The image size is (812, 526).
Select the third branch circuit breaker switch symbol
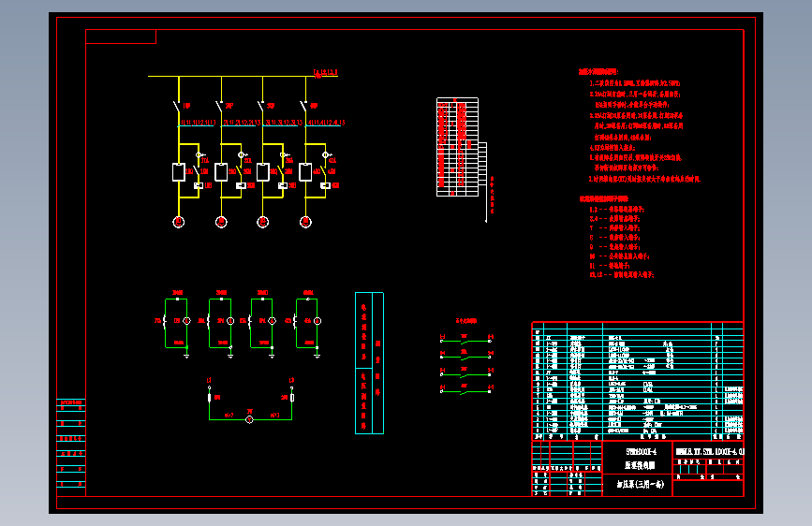(x=261, y=106)
